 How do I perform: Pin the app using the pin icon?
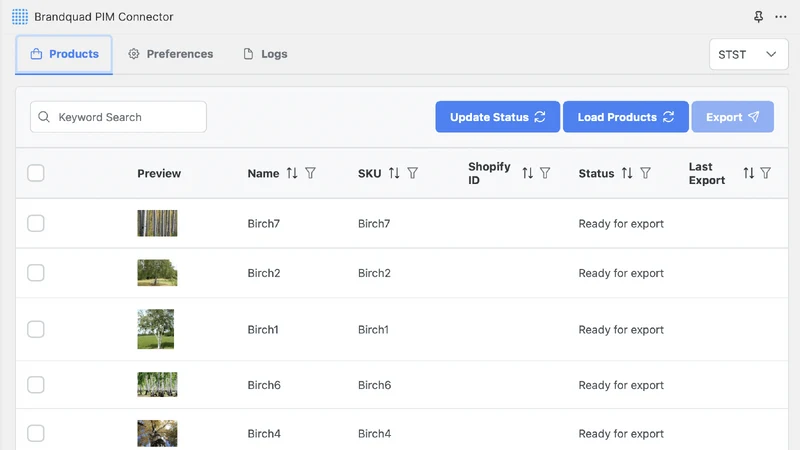point(759,17)
